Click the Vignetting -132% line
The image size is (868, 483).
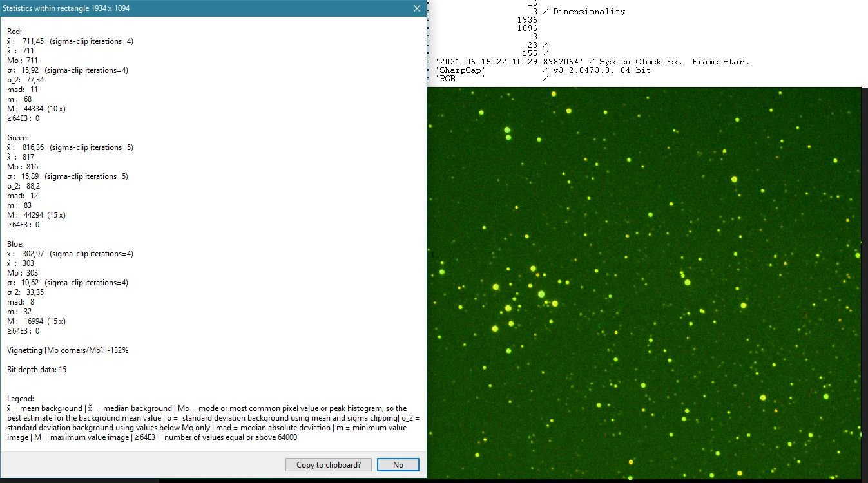pyautogui.click(x=68, y=350)
